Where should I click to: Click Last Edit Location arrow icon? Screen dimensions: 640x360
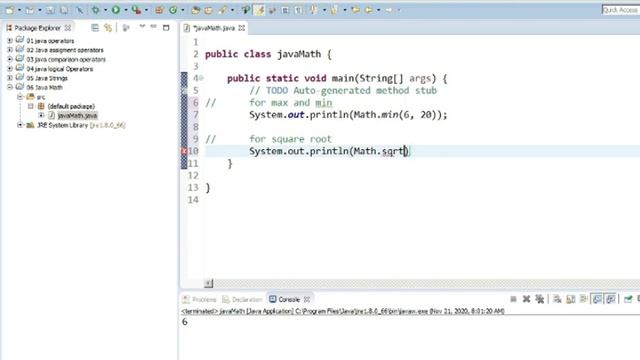point(356,10)
